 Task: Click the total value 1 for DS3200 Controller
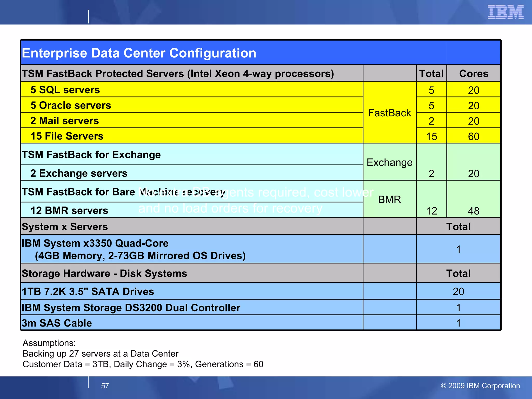458,308
